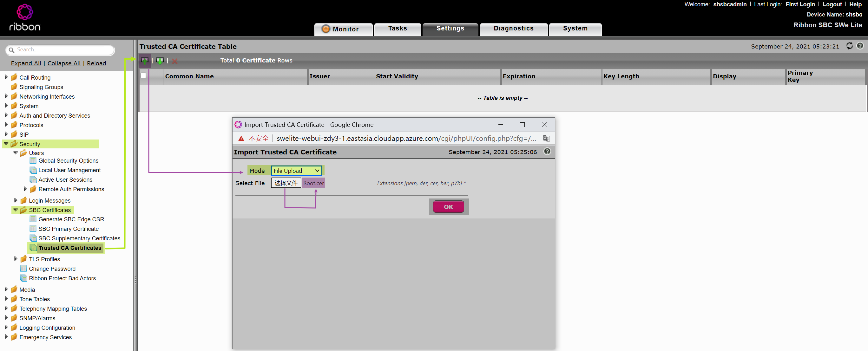This screenshot has height=351, width=868.
Task: Switch to the Monitor tab
Action: (x=343, y=29)
